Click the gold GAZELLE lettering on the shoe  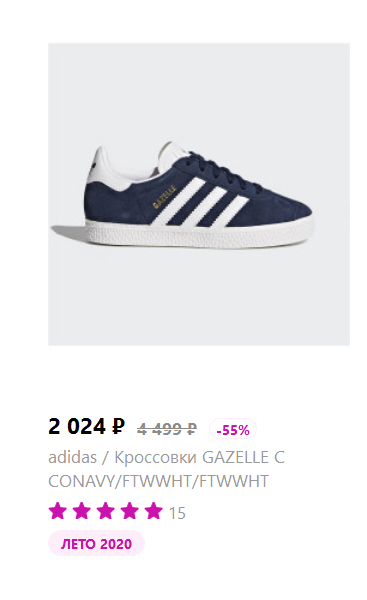point(165,196)
